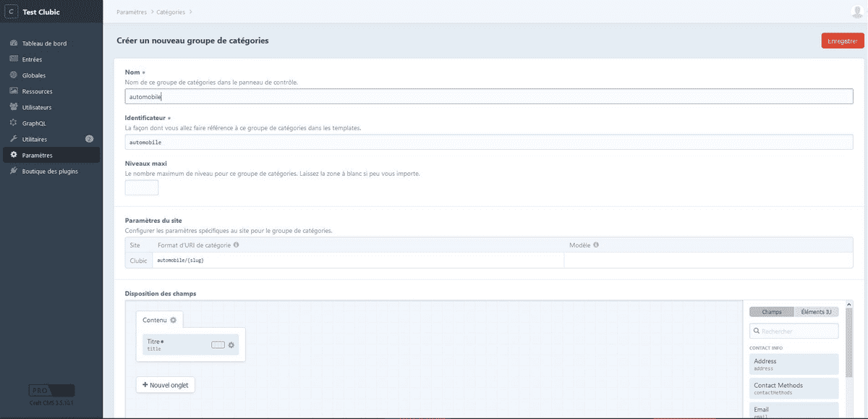The image size is (868, 419).
Task: Open the Titre field gear settings
Action: 231,345
